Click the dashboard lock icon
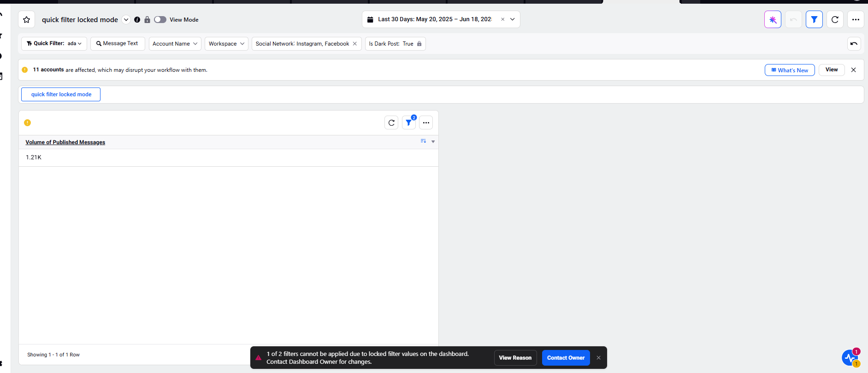The width and height of the screenshot is (868, 373). click(147, 20)
